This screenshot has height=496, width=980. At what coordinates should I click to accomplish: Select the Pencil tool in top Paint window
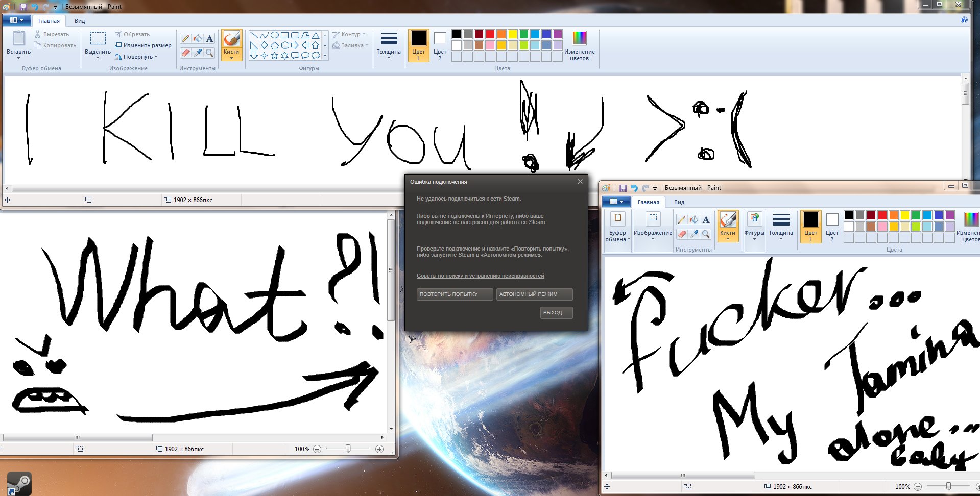[185, 39]
